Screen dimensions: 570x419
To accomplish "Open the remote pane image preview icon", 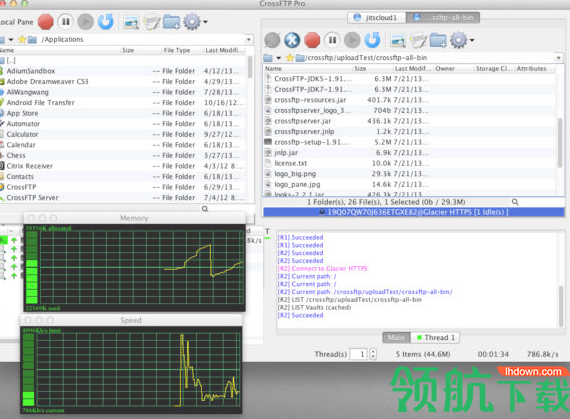I will [x=397, y=41].
